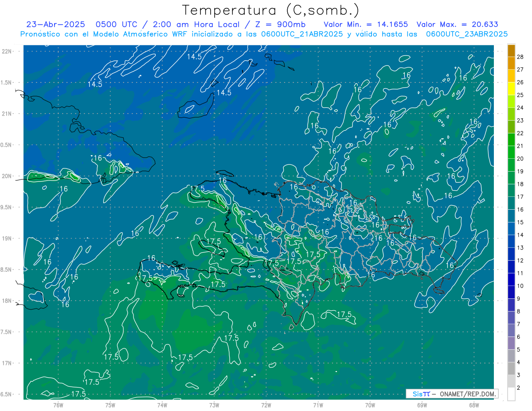Screen dimensions: 532x411
Task: Open the SisTT ONAMET/REP.DOM. logo
Action: click(452, 394)
